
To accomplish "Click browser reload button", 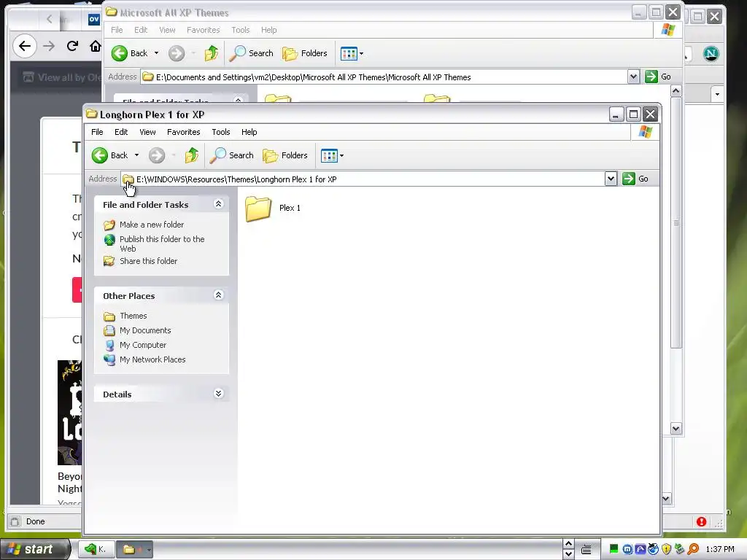I will [x=72, y=46].
